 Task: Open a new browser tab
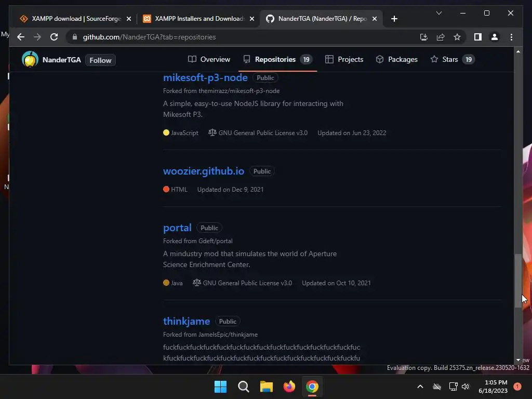[x=394, y=19]
